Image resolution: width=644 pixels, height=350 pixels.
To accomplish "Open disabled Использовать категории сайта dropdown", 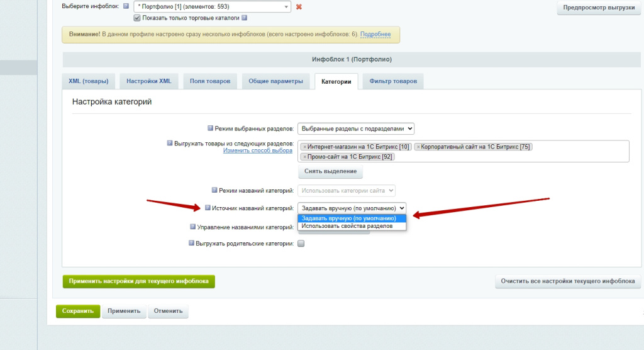I will 347,191.
